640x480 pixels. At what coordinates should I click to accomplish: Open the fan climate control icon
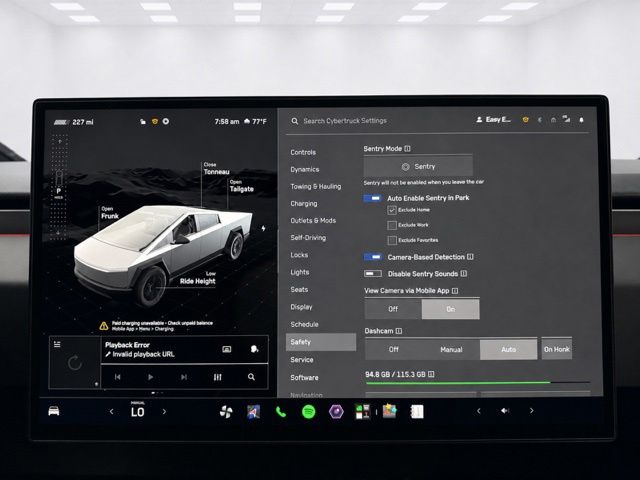pos(226,412)
